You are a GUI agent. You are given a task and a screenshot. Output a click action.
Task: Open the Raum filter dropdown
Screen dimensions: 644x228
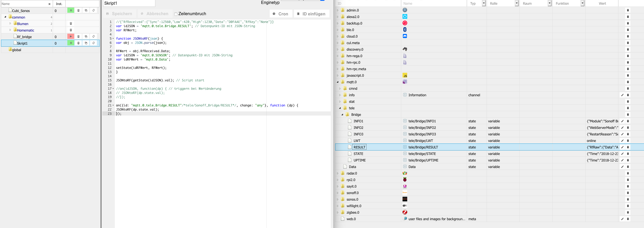coord(550,3)
